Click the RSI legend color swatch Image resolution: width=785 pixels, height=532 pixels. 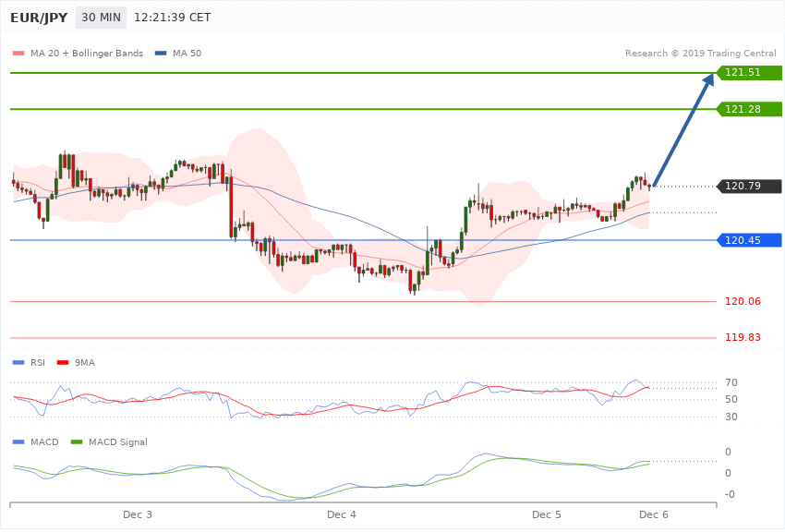pos(18,363)
